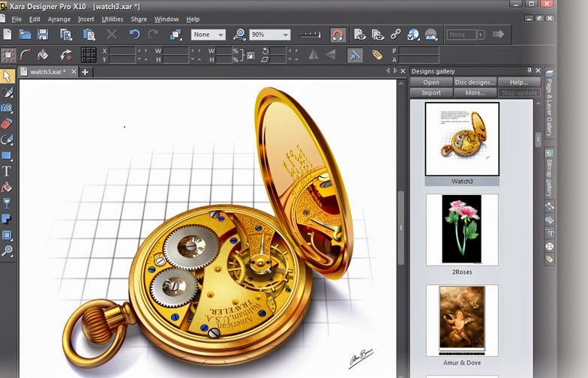The width and height of the screenshot is (588, 378).
Task: Select the Text tool
Action: tap(7, 171)
